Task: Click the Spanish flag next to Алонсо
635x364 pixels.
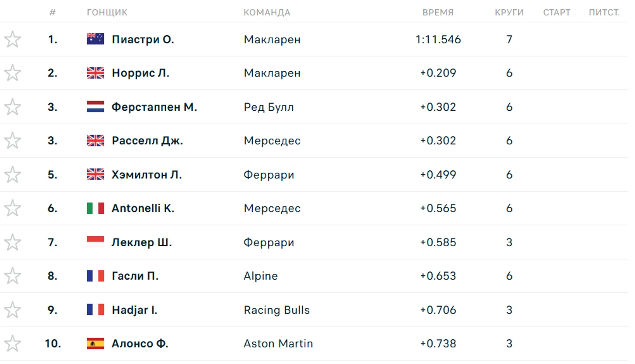Action: point(95,344)
